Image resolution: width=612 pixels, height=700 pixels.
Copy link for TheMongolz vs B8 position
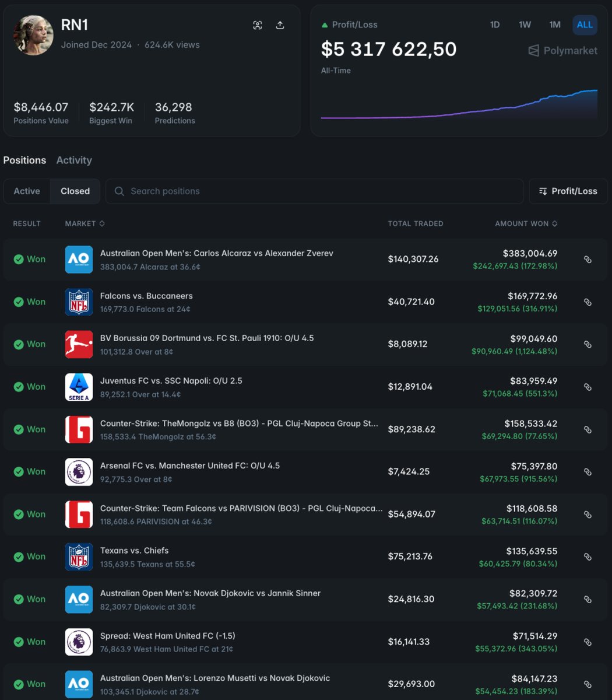588,430
